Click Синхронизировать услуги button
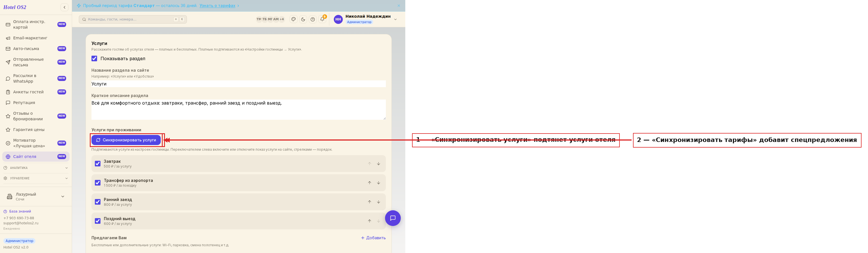This screenshot has height=253, width=868. point(126,140)
